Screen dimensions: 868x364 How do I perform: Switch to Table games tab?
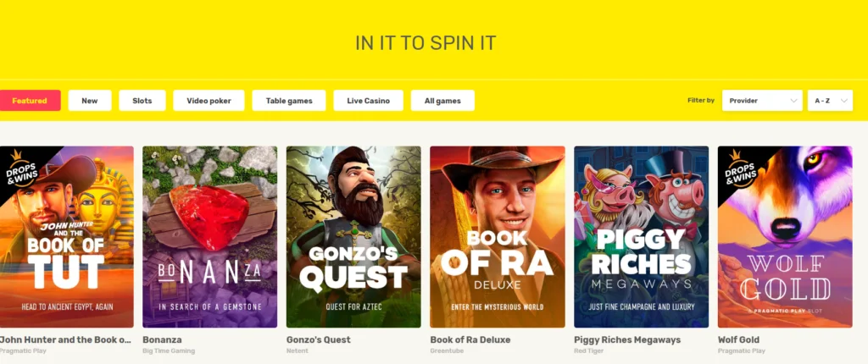click(289, 101)
